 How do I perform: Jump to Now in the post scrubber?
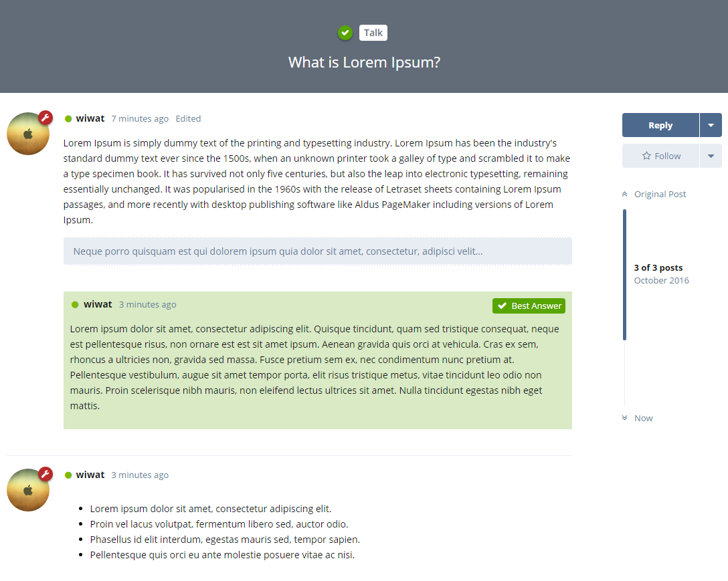point(643,418)
